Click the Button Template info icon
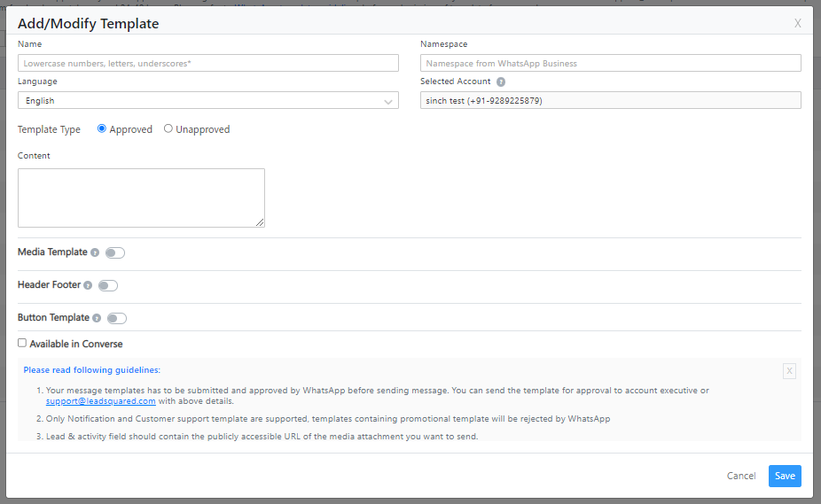The width and height of the screenshot is (821, 504). pos(97,318)
